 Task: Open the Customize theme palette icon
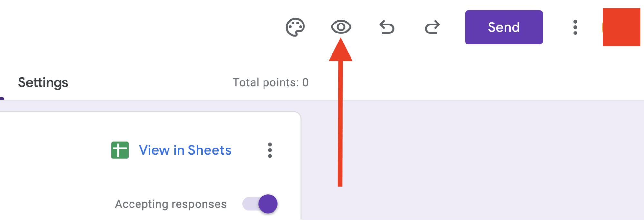coord(295,27)
